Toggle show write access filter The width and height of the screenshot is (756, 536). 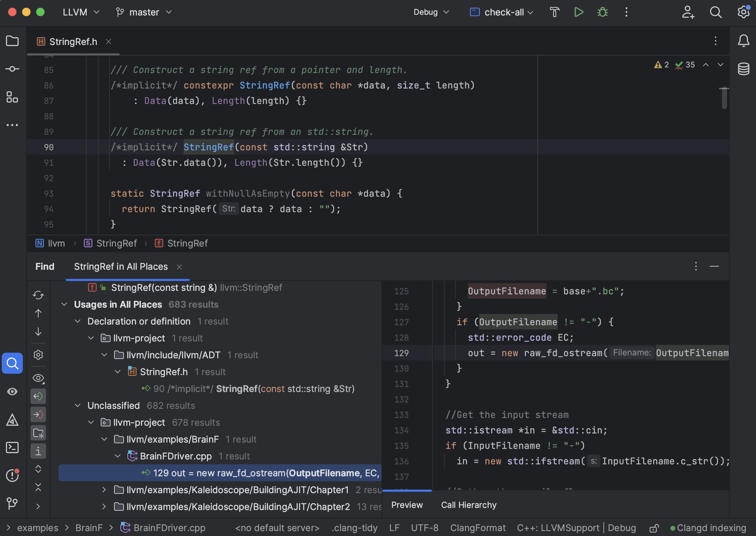pyautogui.click(x=38, y=414)
